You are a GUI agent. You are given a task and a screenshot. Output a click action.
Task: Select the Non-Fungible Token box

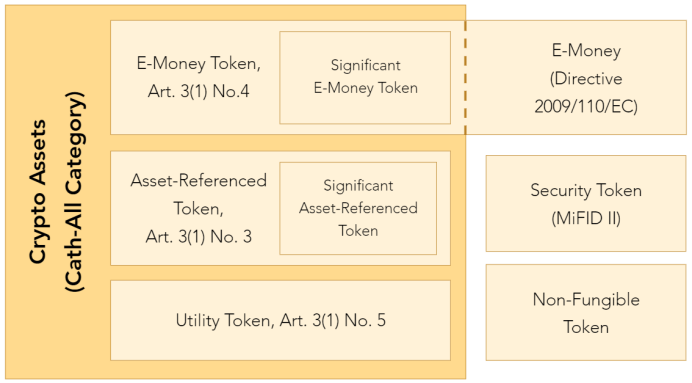click(x=586, y=312)
